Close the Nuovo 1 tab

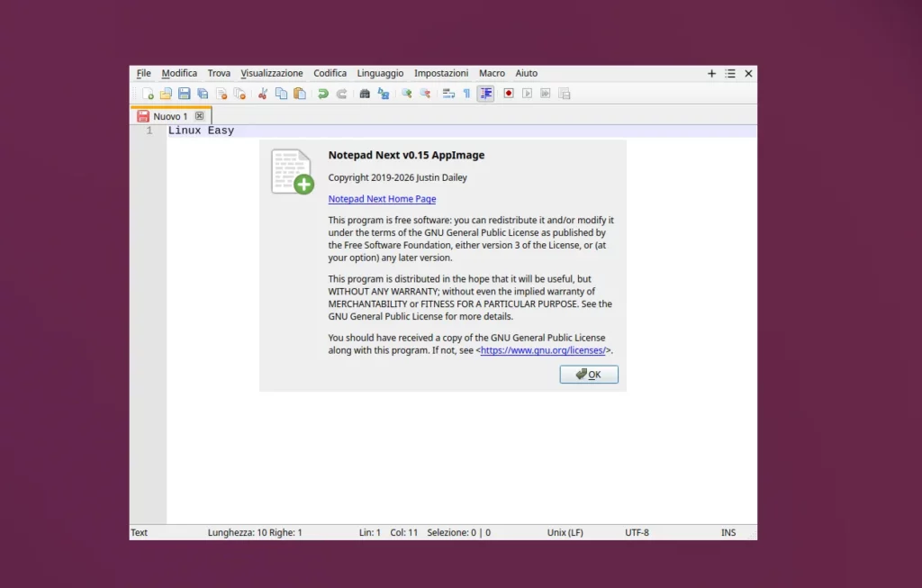tap(199, 116)
